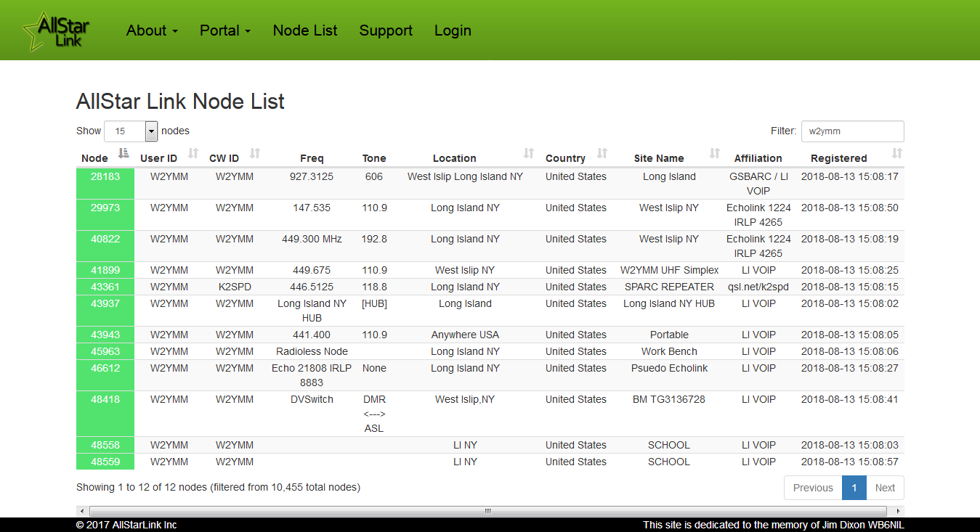This screenshot has height=532, width=980.
Task: Click the horizontal scrollbar thumb
Action: [x=488, y=512]
